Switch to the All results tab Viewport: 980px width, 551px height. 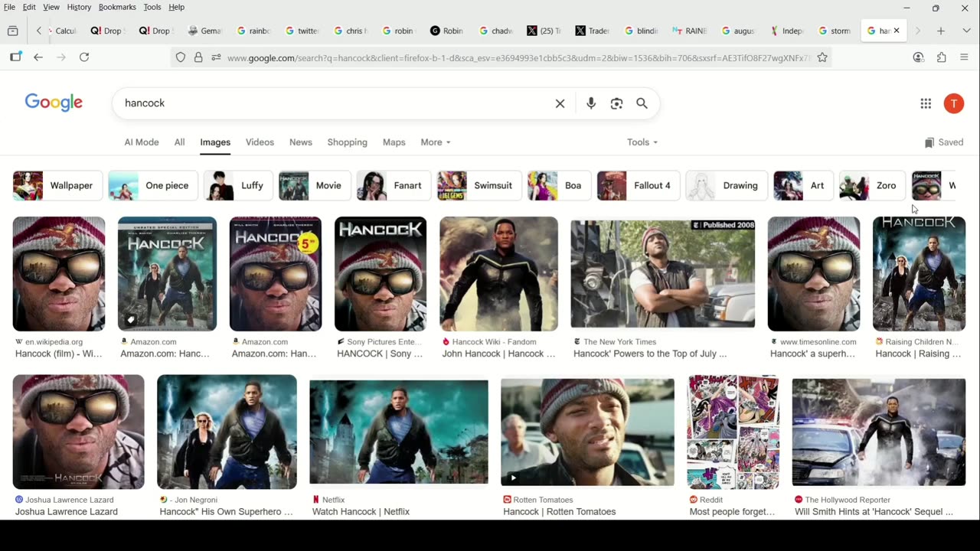[179, 142]
